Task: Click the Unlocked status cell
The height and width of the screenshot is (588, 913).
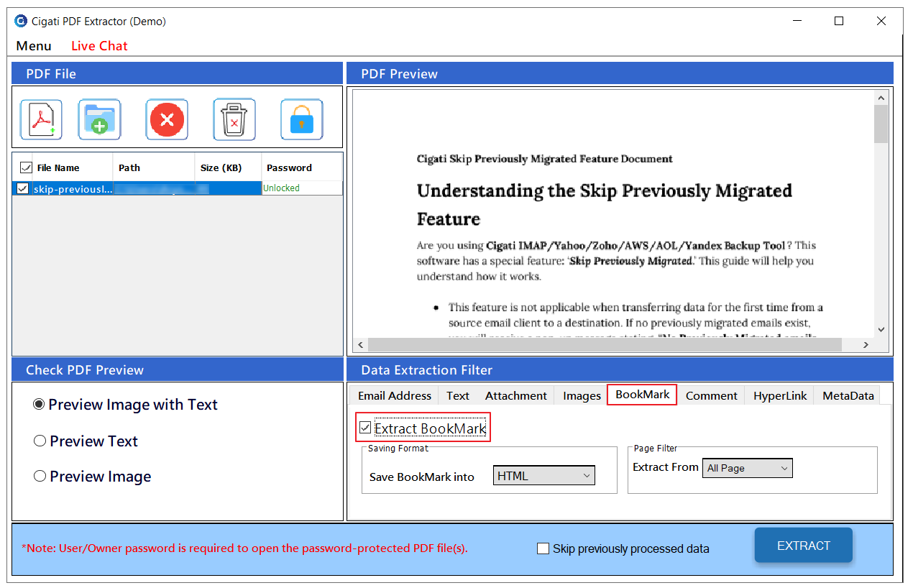Action: [x=302, y=188]
